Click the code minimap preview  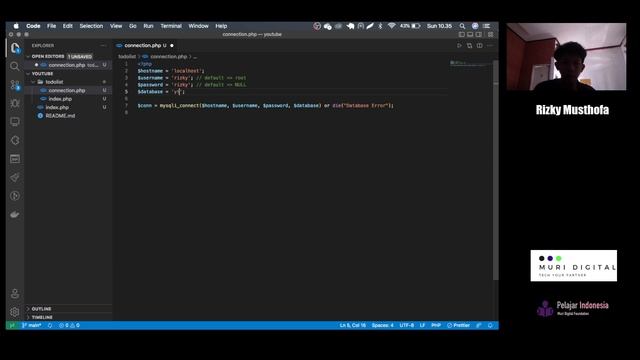pyautogui.click(x=469, y=64)
